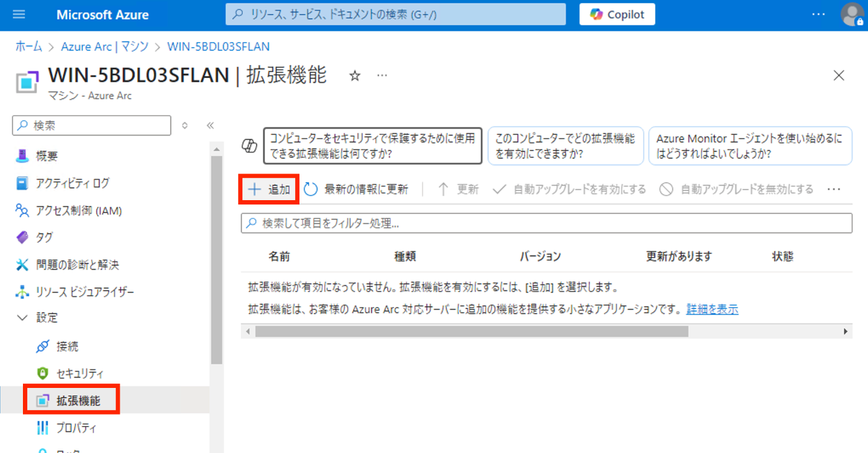868x453 pixels.
Task: Open the Azure portal hamburger menu
Action: 19,14
